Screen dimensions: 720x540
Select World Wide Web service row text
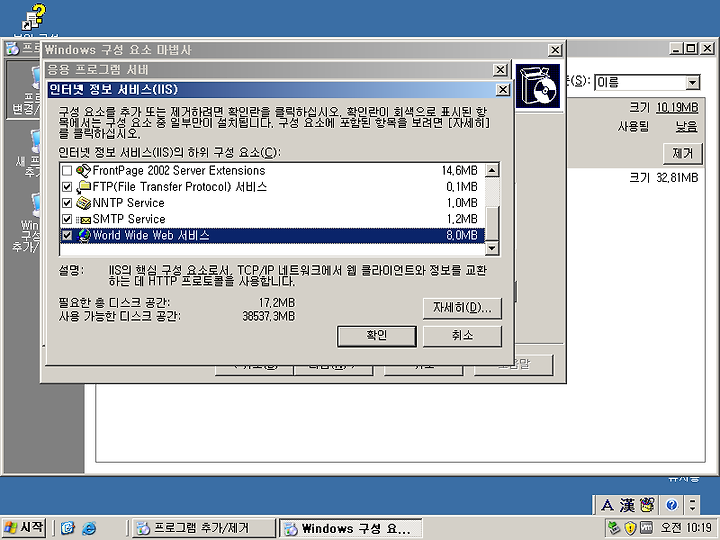[151, 236]
